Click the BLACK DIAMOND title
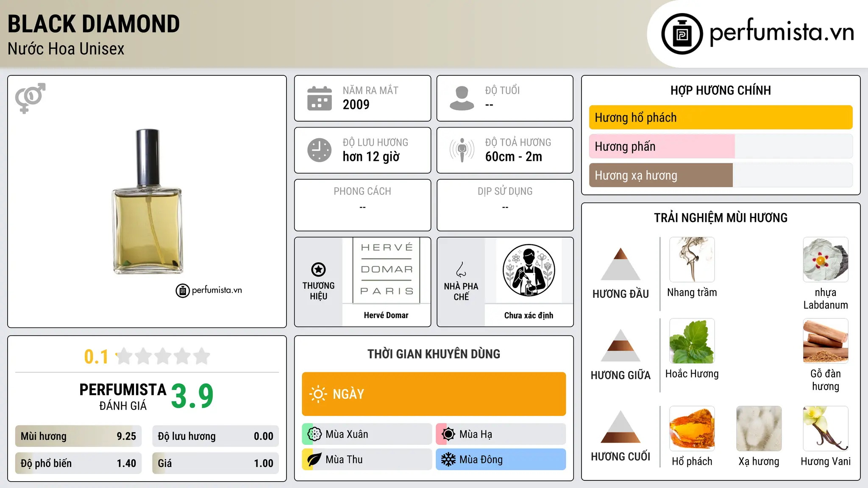This screenshot has width=868, height=488. (94, 24)
